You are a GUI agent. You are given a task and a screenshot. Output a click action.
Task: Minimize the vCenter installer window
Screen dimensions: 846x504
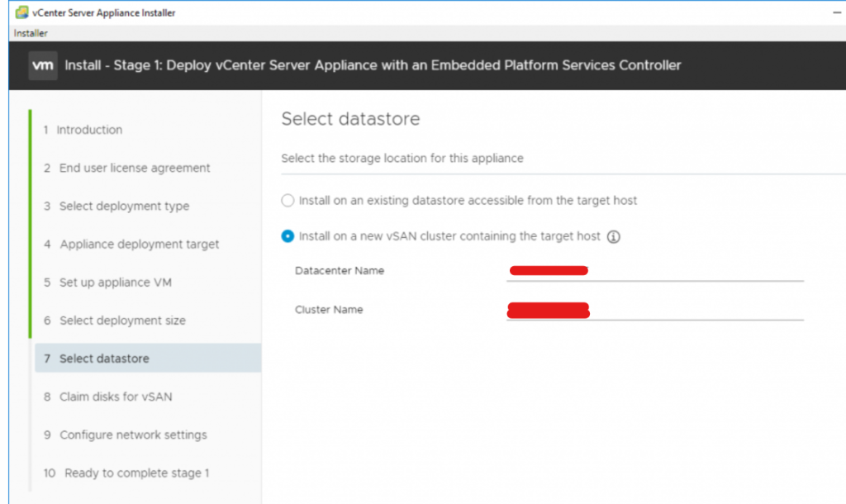pos(836,12)
